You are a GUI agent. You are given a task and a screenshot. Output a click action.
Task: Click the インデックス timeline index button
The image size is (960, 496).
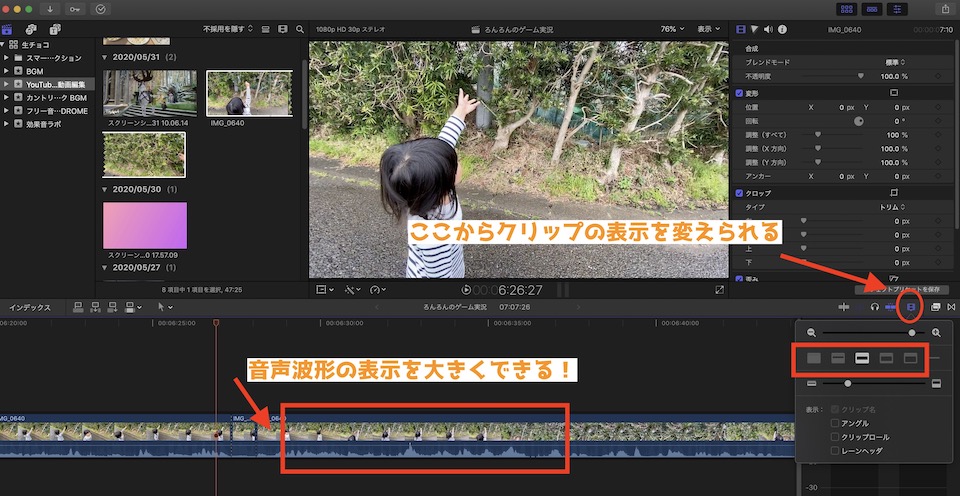(x=29, y=307)
